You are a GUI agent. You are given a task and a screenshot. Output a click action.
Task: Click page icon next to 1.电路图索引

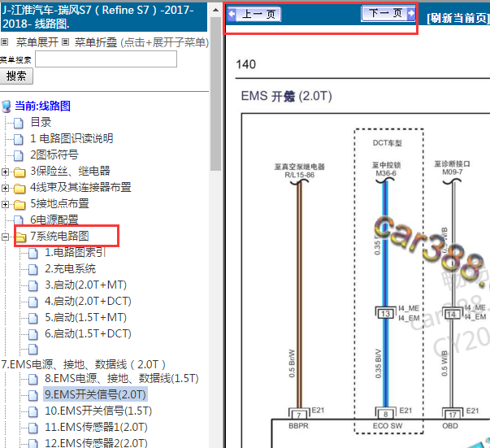(x=33, y=253)
